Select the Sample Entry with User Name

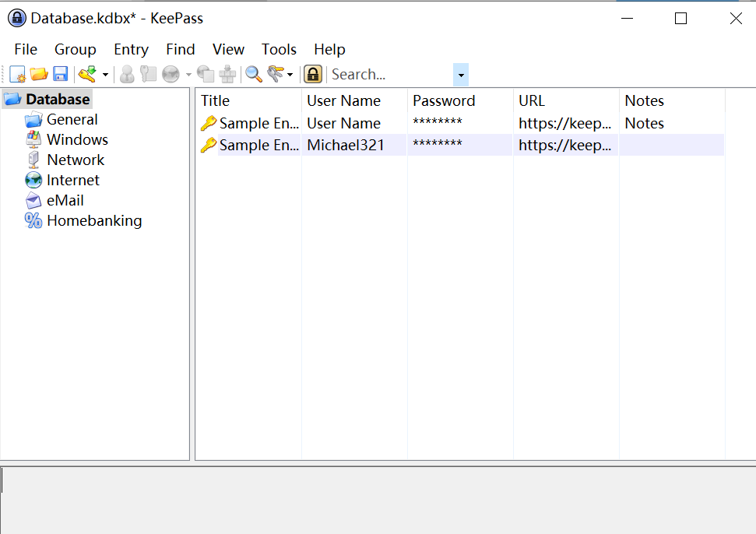[x=259, y=123]
